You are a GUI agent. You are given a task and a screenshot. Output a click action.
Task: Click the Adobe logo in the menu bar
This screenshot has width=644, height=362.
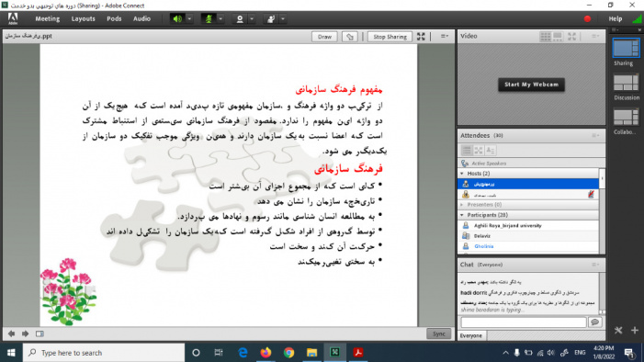[13, 19]
